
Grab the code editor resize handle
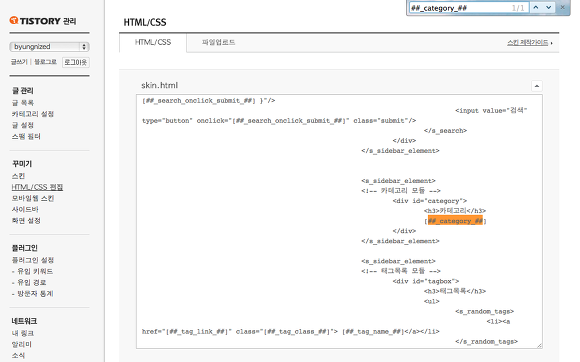[539, 345]
